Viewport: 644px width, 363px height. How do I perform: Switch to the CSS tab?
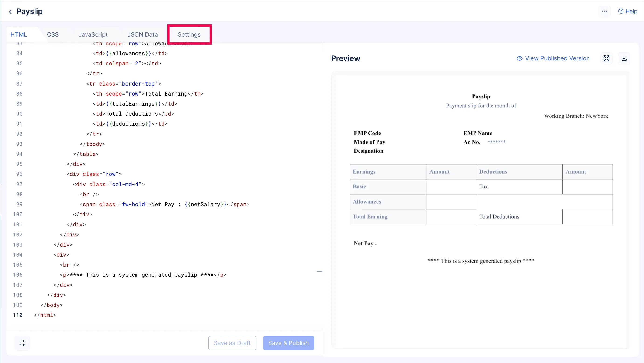(53, 34)
